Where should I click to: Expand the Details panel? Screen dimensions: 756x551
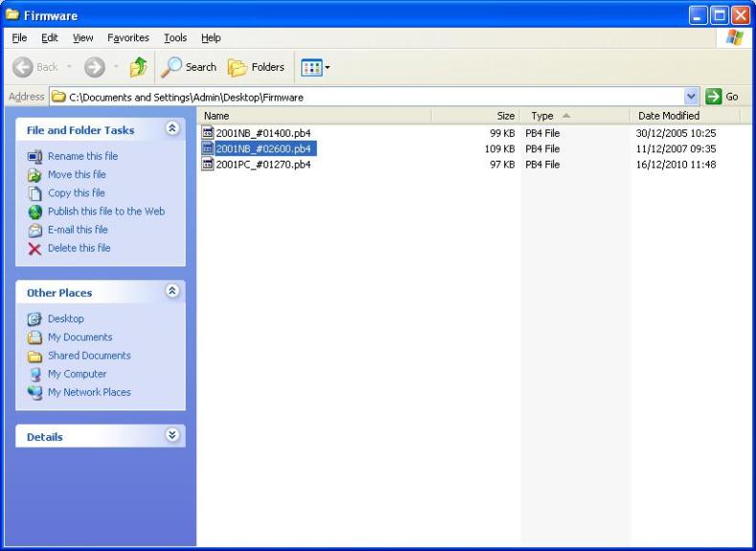click(x=172, y=435)
